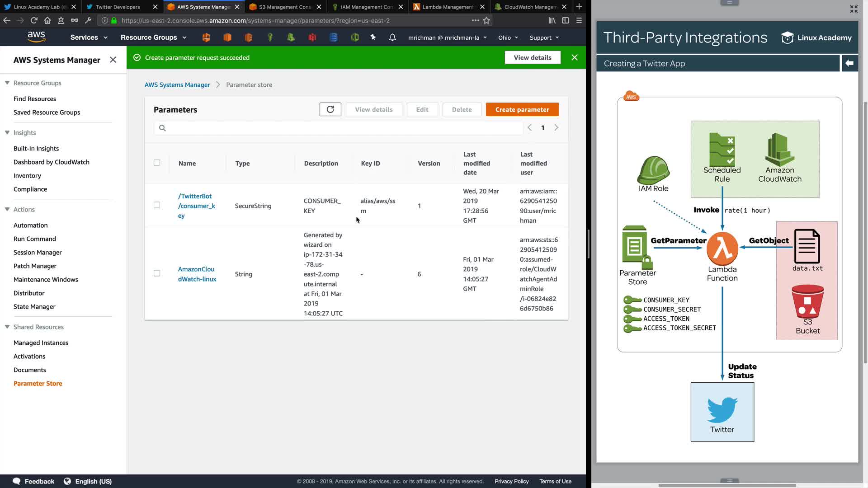This screenshot has height=488, width=868.
Task: Toggle the select-all parameters checkbox
Action: pyautogui.click(x=157, y=163)
